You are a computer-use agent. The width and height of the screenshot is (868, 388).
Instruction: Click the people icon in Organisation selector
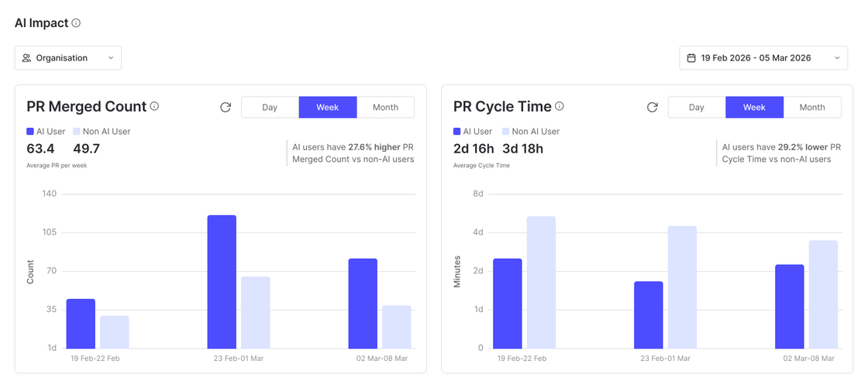click(x=26, y=57)
